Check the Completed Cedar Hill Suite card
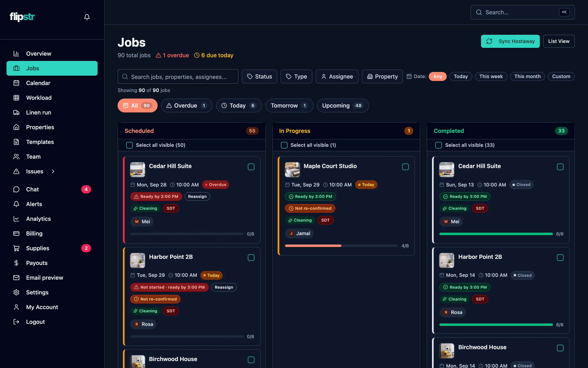Screen dimensions: 588x368 tap(560, 167)
